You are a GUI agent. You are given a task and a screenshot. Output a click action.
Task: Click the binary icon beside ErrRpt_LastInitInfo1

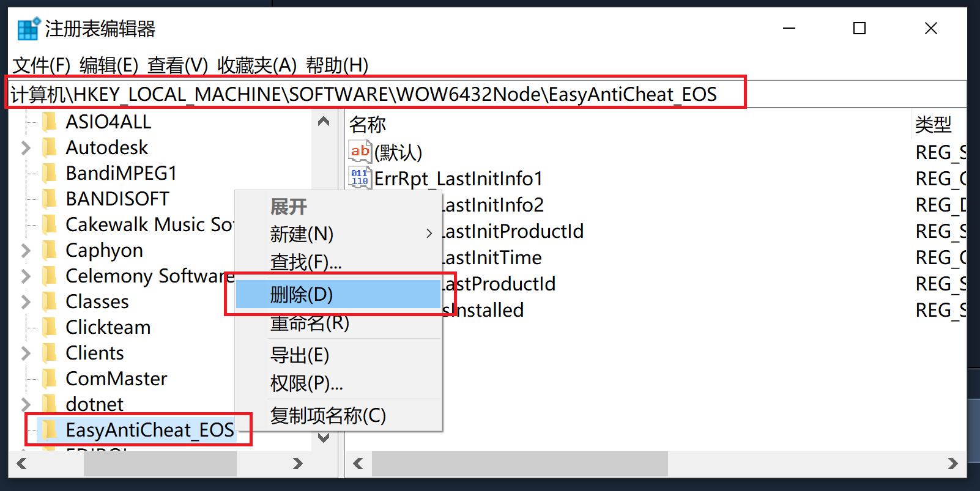[x=360, y=178]
